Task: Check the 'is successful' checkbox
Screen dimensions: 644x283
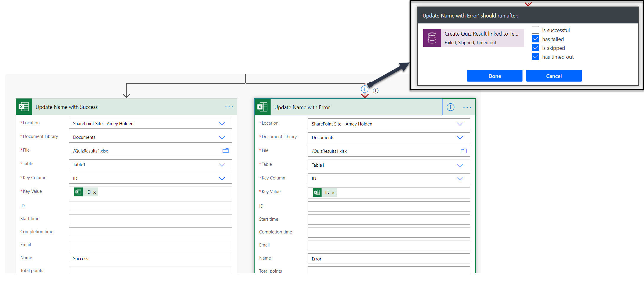Action: click(x=535, y=30)
